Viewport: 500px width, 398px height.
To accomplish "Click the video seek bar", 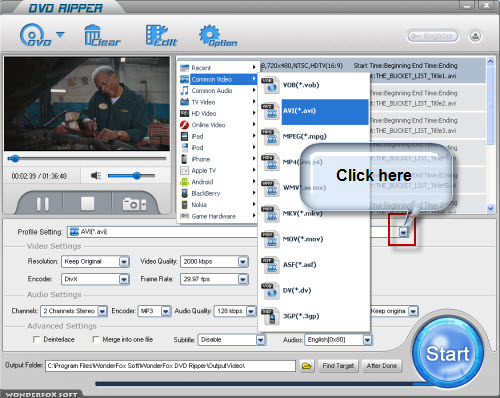I will [x=87, y=159].
